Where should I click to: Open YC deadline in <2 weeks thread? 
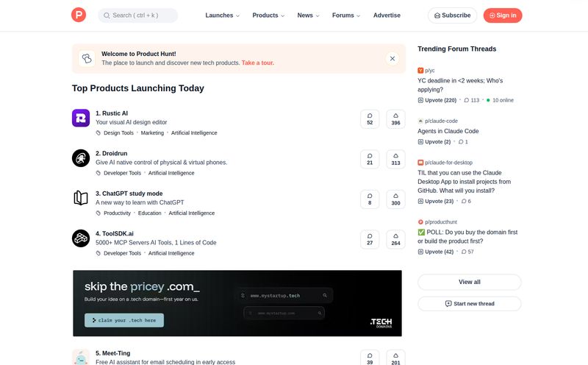click(460, 85)
